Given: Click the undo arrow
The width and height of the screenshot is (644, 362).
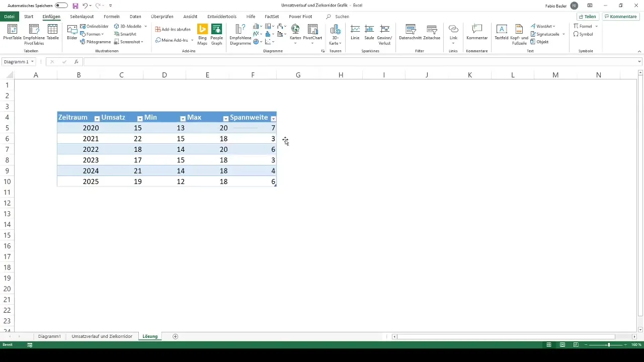Looking at the screenshot, I should (x=85, y=5).
